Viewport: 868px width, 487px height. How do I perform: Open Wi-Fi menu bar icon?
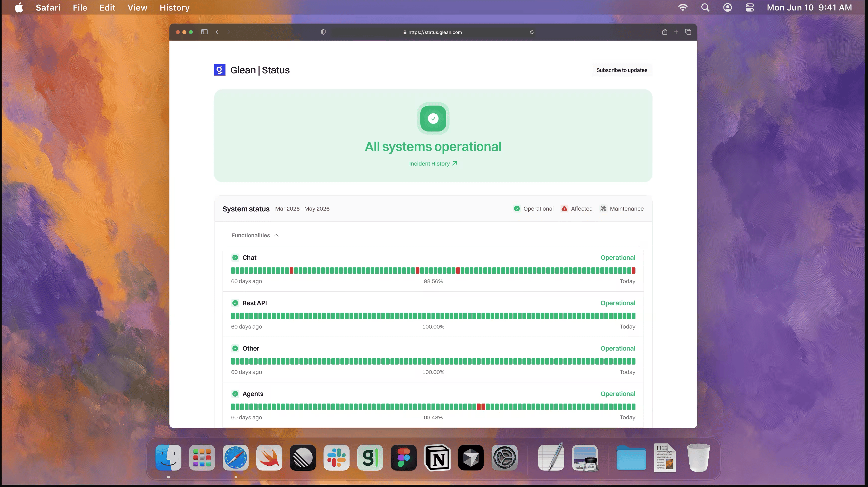coord(683,8)
